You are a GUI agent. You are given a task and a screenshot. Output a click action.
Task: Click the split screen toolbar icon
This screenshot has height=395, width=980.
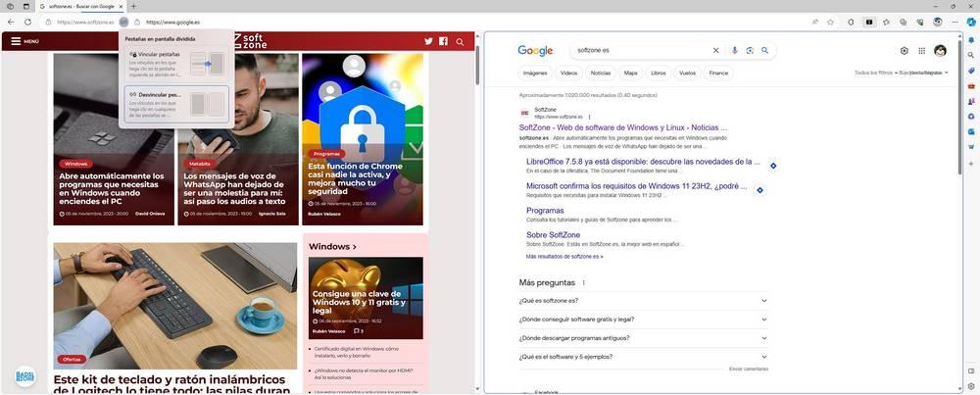pos(868,22)
